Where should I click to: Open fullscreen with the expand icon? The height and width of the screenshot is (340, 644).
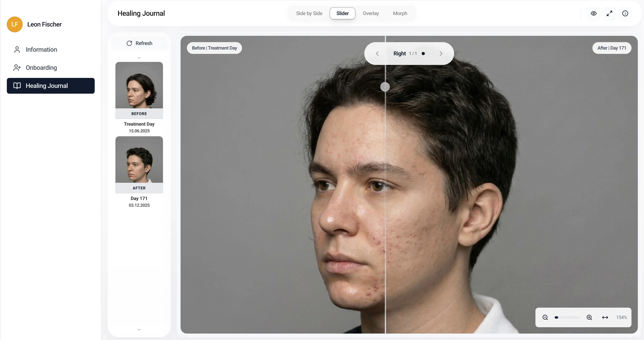click(609, 14)
